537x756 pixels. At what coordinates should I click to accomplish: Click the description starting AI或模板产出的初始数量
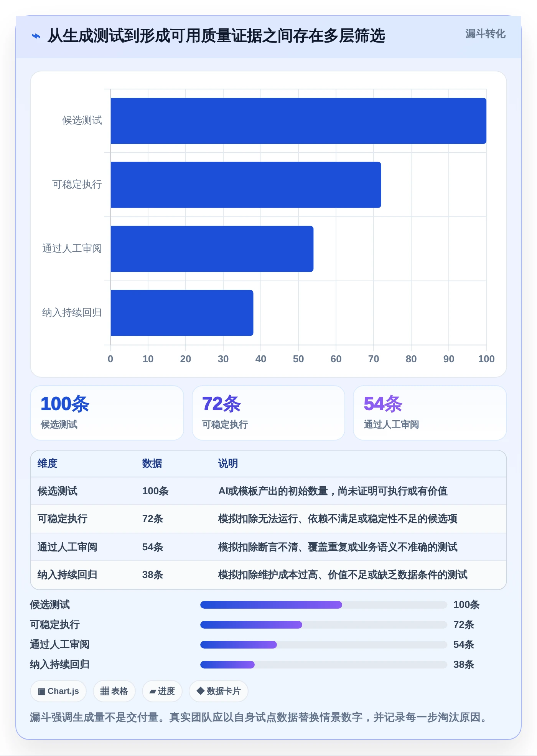[x=333, y=491]
